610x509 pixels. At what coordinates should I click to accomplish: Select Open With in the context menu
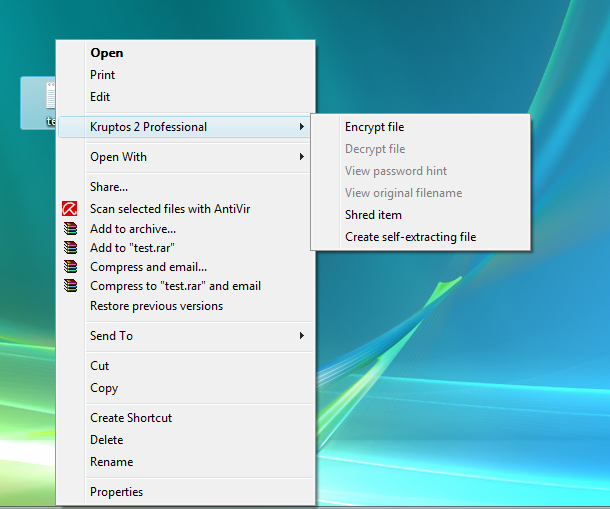point(185,157)
